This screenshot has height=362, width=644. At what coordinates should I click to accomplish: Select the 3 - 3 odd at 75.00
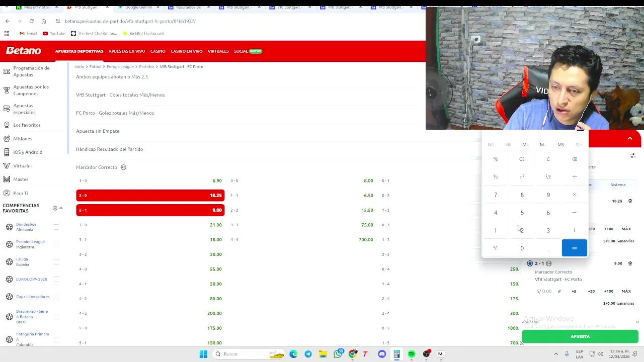[302, 225]
